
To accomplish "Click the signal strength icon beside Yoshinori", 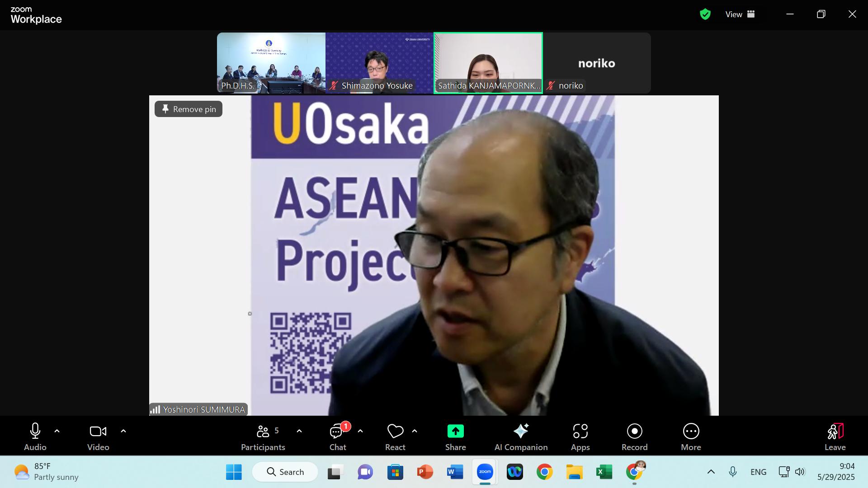I will [x=155, y=410].
